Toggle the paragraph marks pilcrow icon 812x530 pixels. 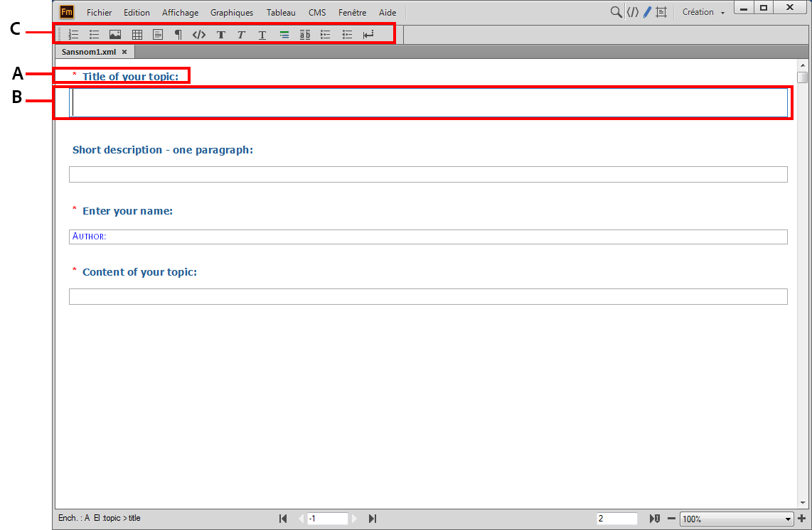coord(178,34)
